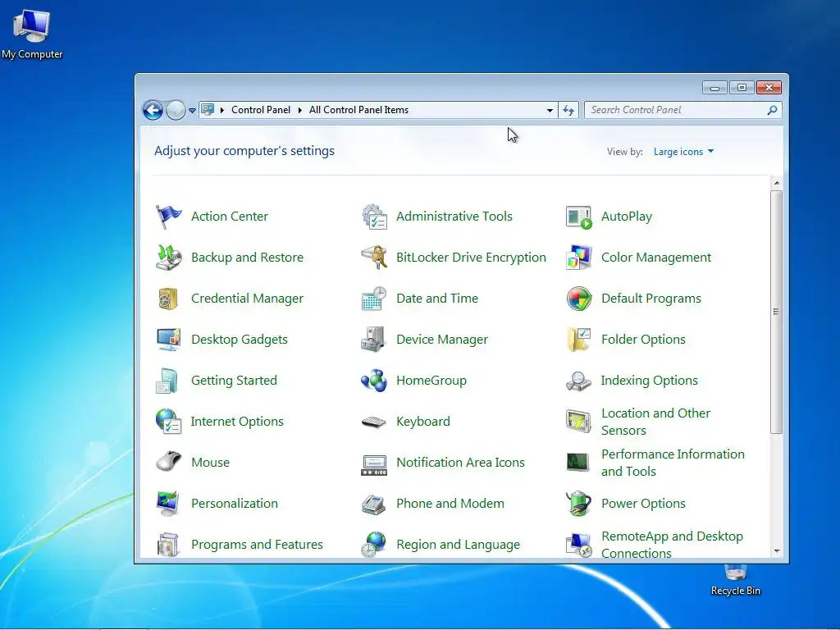Click the Personalization link text
The image size is (840, 630).
point(235,504)
